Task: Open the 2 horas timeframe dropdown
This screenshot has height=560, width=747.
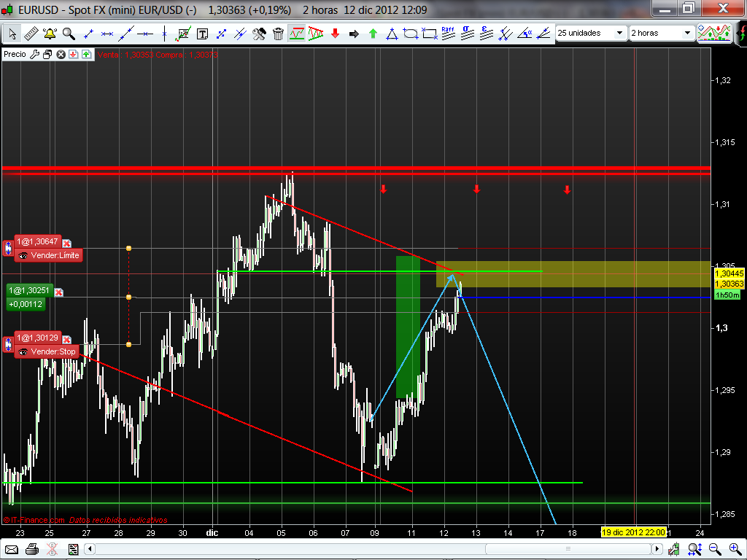Action: pyautogui.click(x=661, y=33)
